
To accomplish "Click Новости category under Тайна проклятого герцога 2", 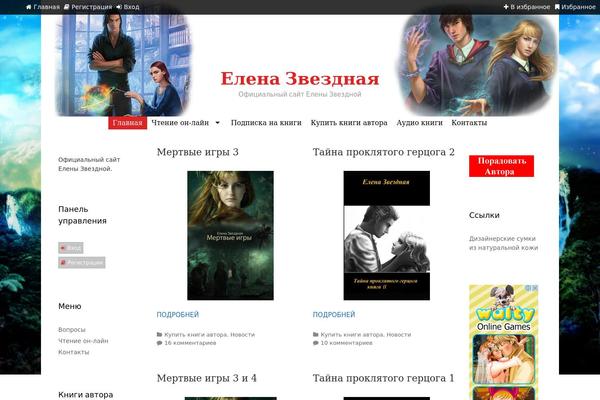I will coord(399,335).
